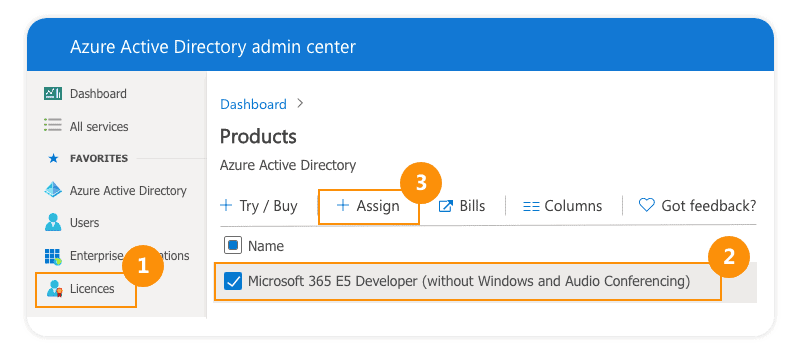Viewport: 800px width, 362px height.
Task: Open Azure Active Directory sidebar item
Action: tap(128, 191)
